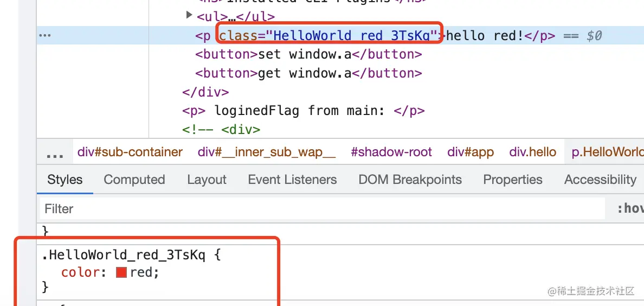The width and height of the screenshot is (644, 306).
Task: Select the closing </div> tag line
Action: pyautogui.click(x=205, y=92)
